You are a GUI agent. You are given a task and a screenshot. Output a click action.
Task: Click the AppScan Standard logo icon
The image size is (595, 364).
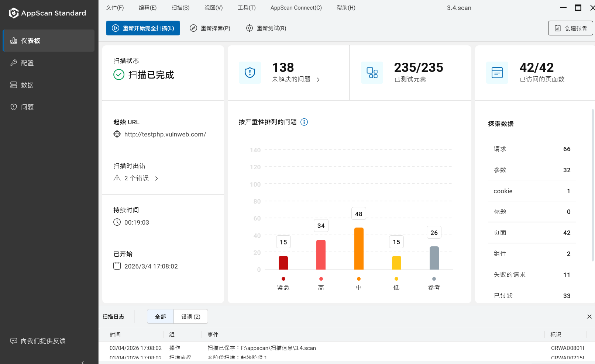(x=13, y=13)
